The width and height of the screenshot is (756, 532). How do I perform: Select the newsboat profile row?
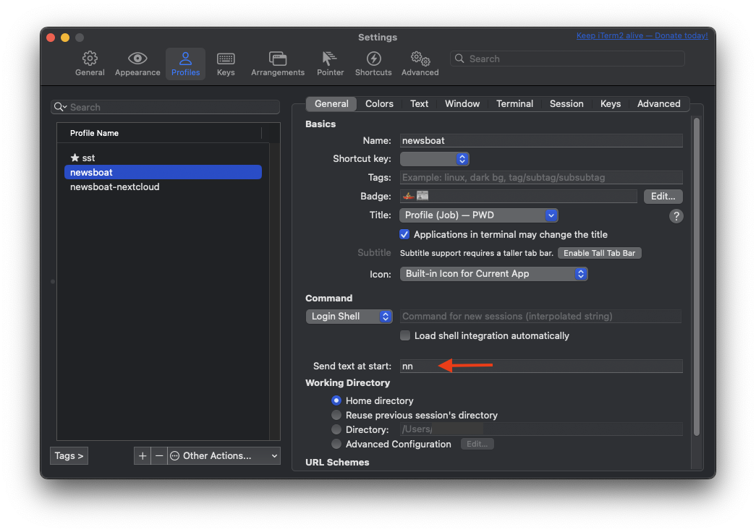point(163,172)
